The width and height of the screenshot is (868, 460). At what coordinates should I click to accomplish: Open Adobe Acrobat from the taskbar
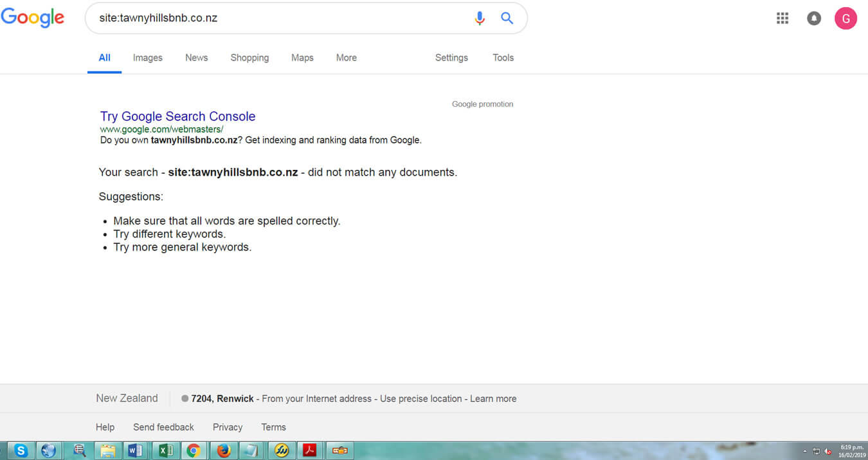point(309,450)
